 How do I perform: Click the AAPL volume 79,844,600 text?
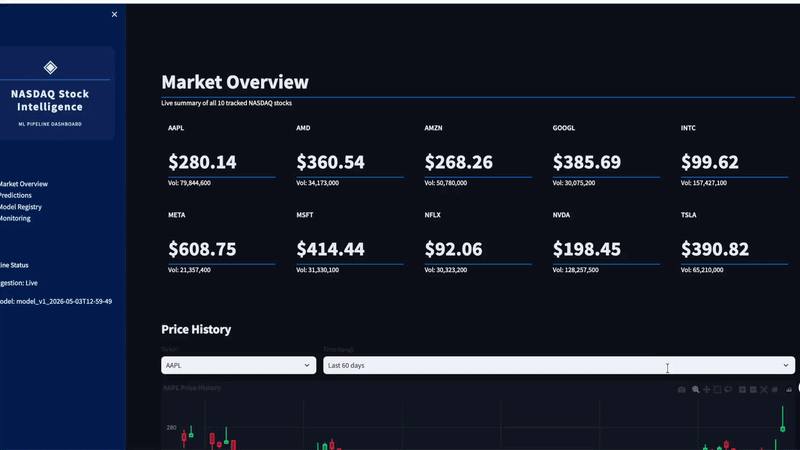pos(189,183)
